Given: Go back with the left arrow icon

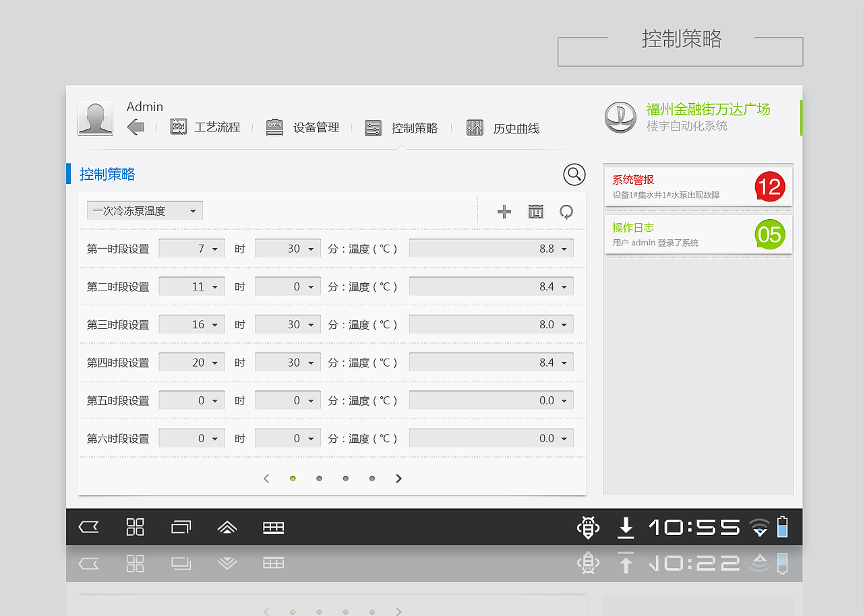Looking at the screenshot, I should coord(136,127).
